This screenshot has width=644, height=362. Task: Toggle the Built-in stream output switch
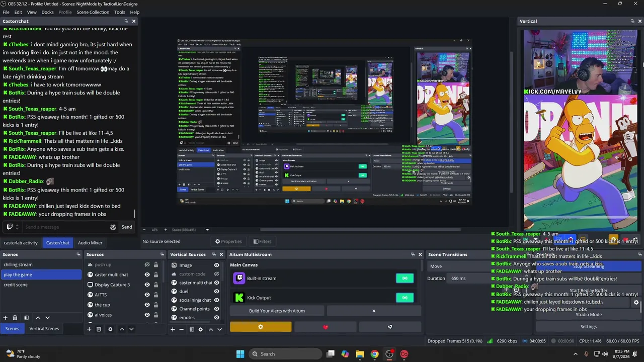405,278
